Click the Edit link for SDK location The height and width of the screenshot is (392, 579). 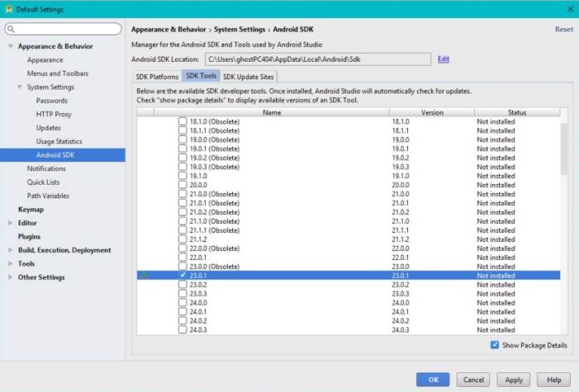point(443,59)
